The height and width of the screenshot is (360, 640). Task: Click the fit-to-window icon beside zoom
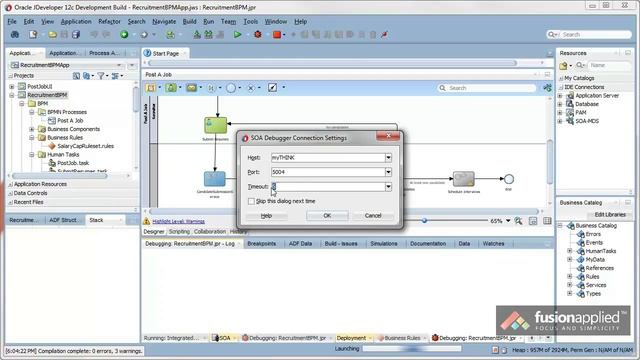(x=533, y=221)
